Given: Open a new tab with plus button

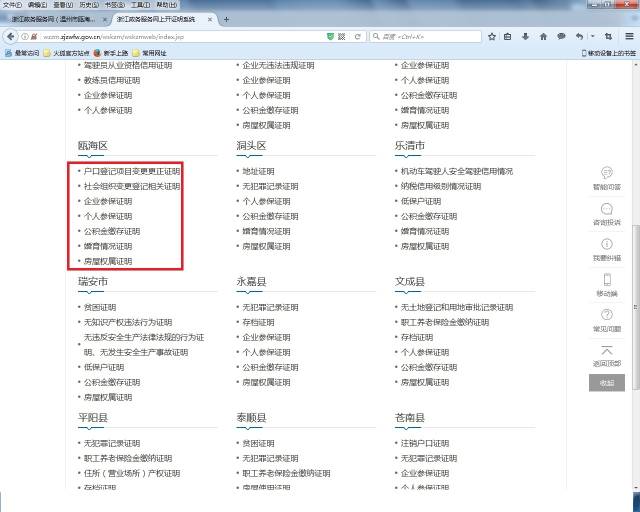Looking at the screenshot, I should pos(226,20).
